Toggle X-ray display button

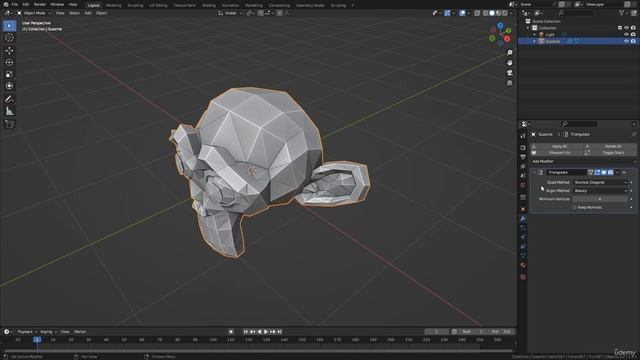[477, 13]
